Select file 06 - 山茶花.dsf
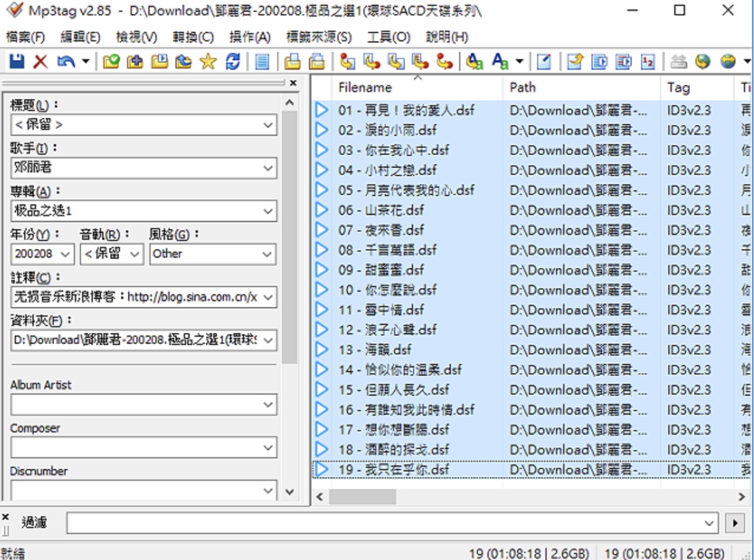Image resolution: width=754 pixels, height=560 pixels. click(381, 210)
